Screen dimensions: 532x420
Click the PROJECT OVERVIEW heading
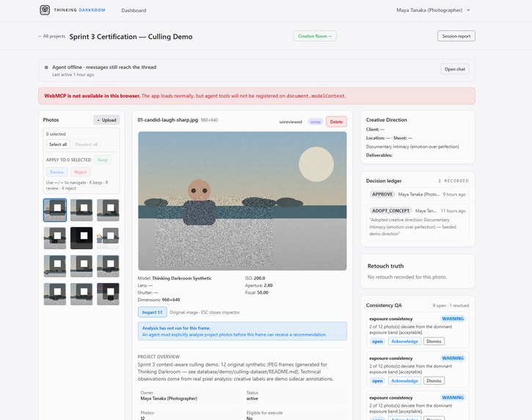158,357
